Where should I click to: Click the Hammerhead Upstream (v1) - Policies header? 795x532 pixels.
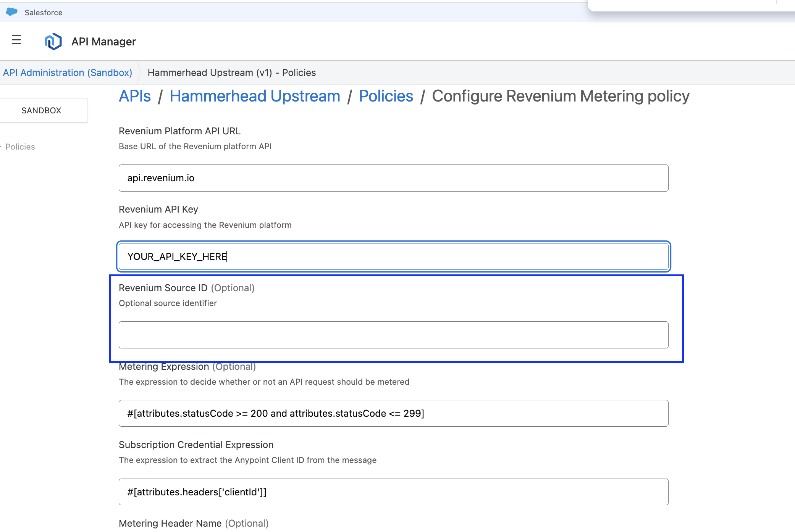pos(232,73)
